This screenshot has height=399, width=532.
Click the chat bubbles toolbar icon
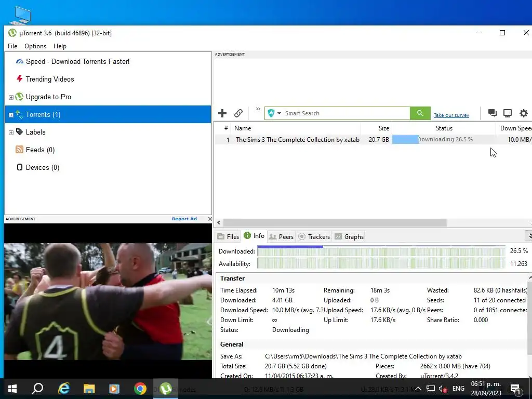coord(493,113)
